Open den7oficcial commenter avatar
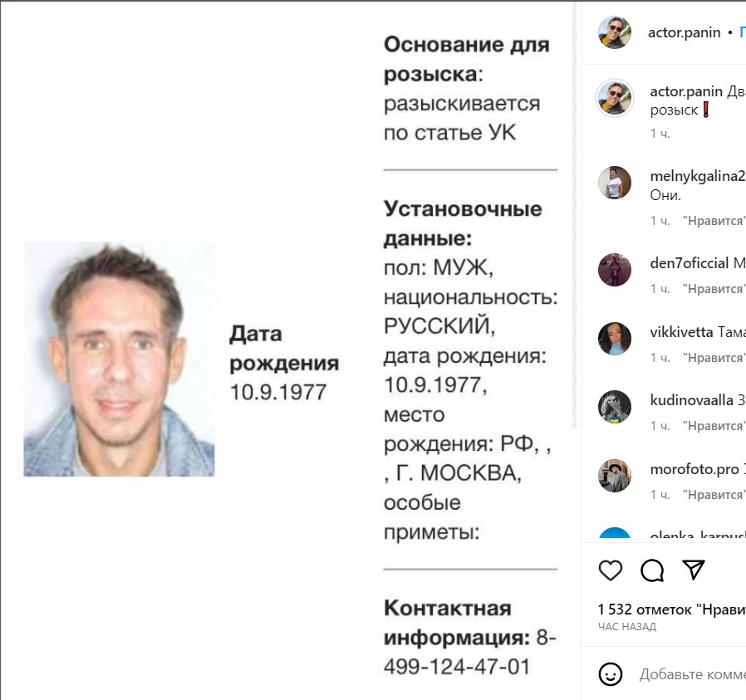Screen dimensions: 746x700 [615, 270]
